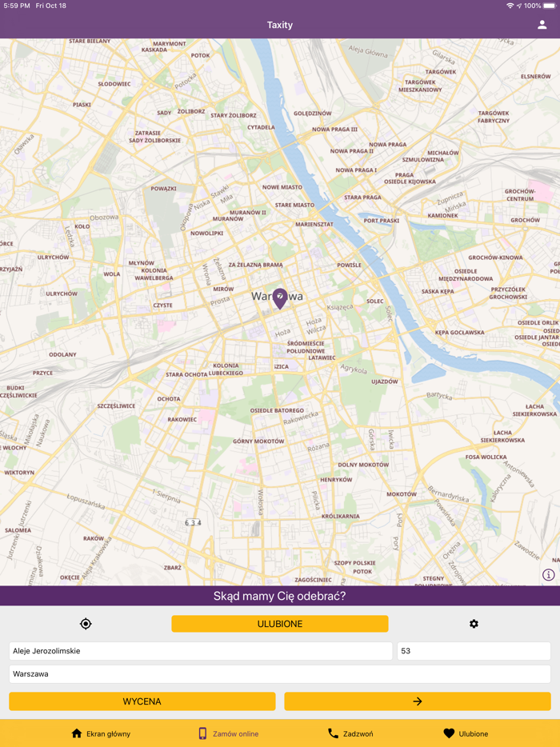The height and width of the screenshot is (747, 560).
Task: Open the Zadzwoń tab
Action: coord(350,733)
